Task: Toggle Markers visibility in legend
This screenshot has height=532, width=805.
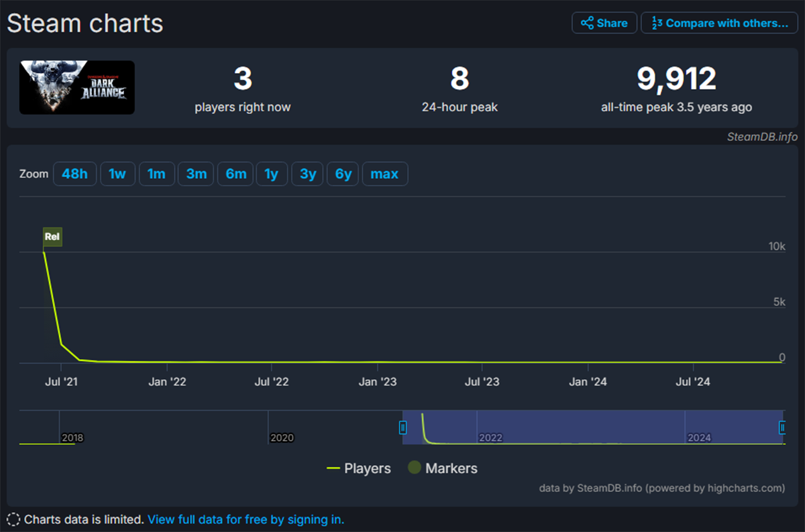Action: 443,468
